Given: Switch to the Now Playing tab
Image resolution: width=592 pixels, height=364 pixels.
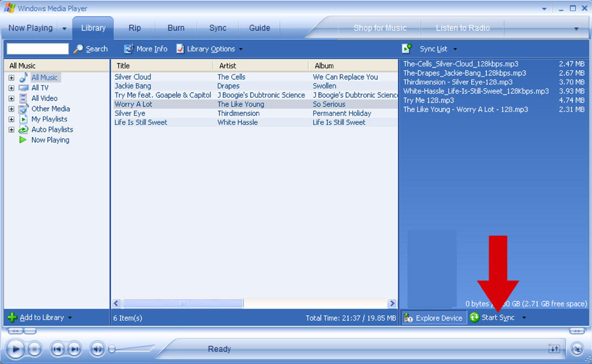Looking at the screenshot, I should click(x=30, y=28).
